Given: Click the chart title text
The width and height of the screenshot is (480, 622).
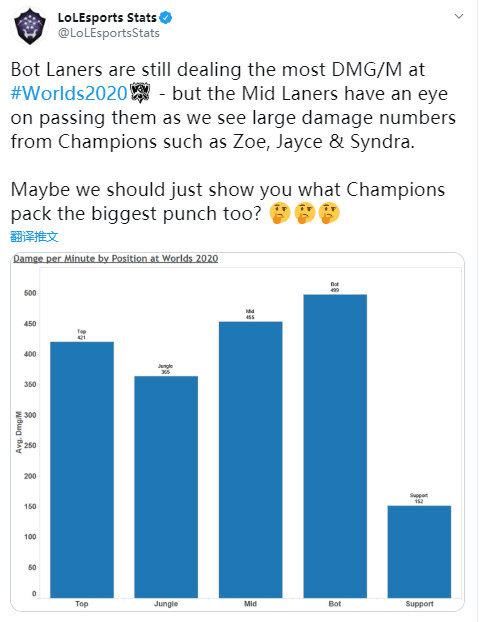Looking at the screenshot, I should coord(116,259).
